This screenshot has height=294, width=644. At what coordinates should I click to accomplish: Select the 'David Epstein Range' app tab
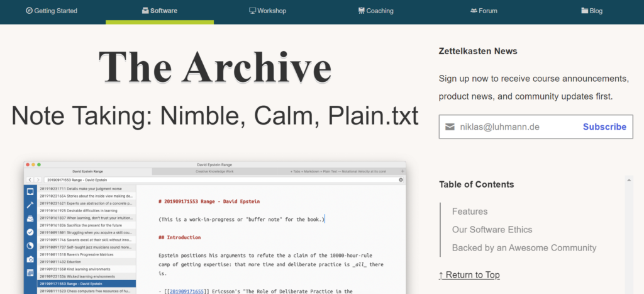tap(88, 171)
